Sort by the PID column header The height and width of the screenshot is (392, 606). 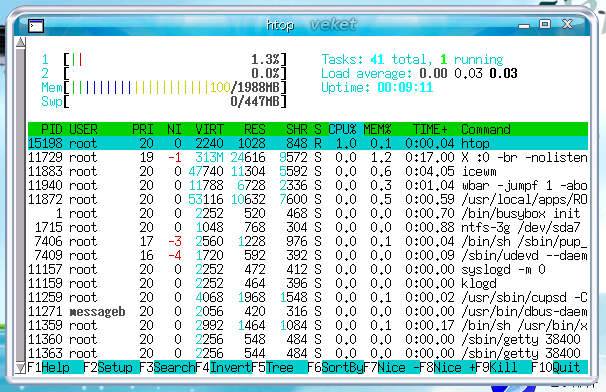coord(52,129)
